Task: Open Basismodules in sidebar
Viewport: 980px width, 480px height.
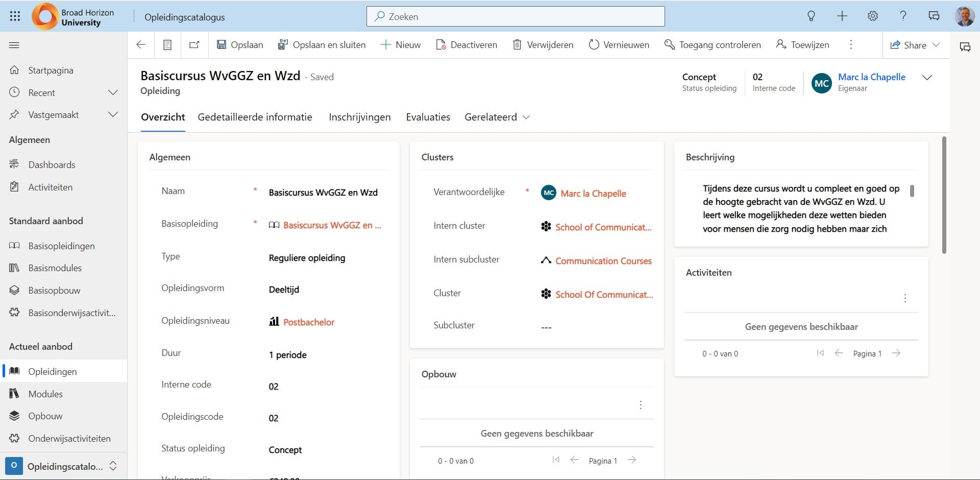Action: 64,268
